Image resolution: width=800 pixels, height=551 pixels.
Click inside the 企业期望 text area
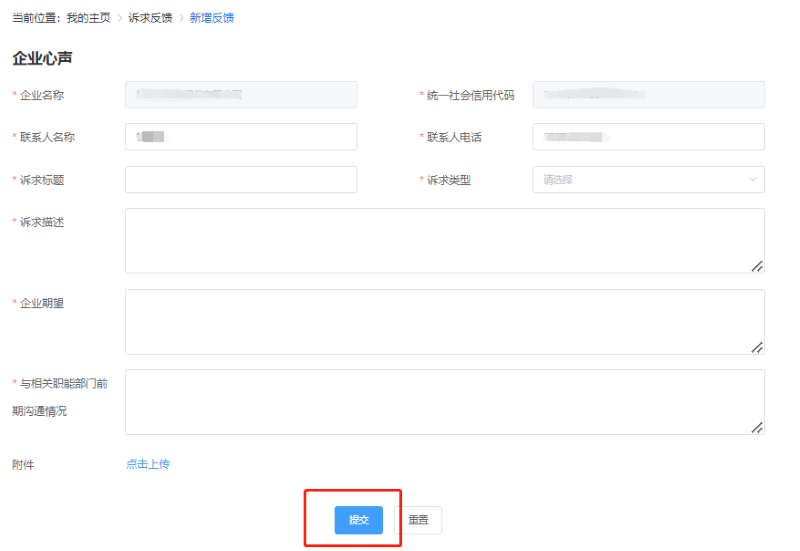click(440, 321)
